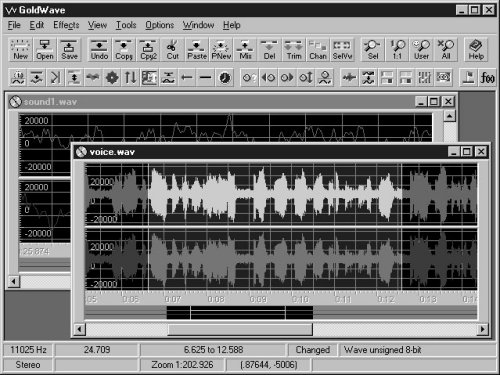This screenshot has height=375, width=500.
Task: Click the sound1.wav window title bar
Action: click(x=232, y=102)
